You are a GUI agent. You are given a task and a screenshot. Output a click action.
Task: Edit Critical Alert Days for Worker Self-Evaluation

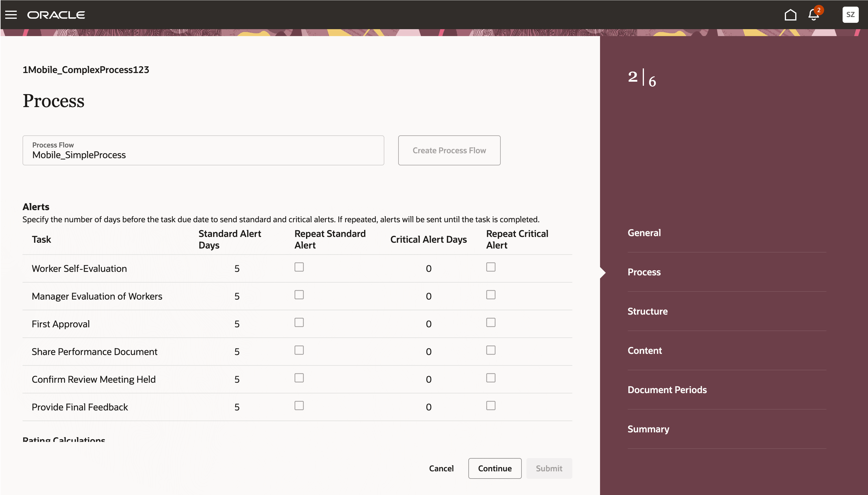(x=429, y=269)
